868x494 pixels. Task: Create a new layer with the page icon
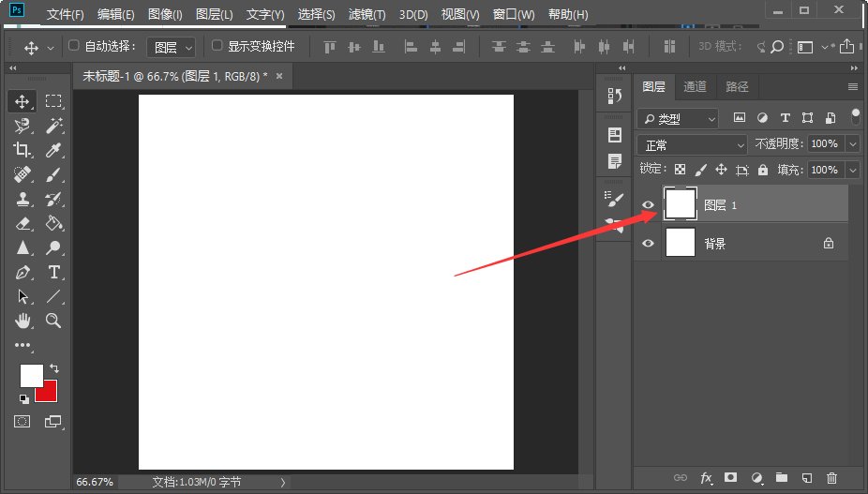pos(806,478)
